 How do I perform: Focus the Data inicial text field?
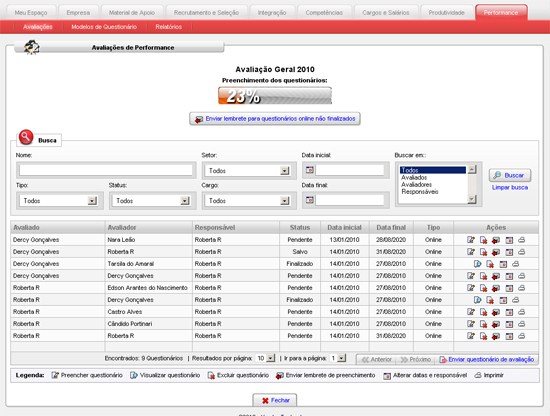coord(350,170)
